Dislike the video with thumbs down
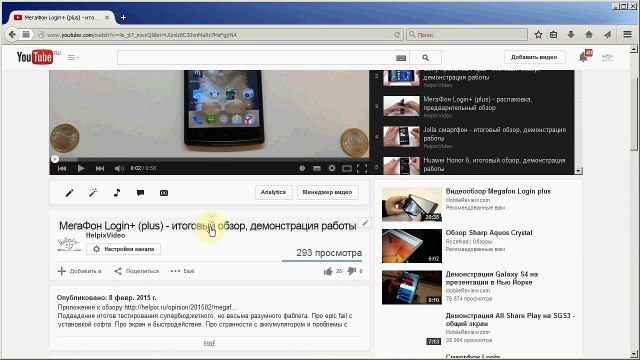Screen dimensions: 640x360 pyautogui.click(x=351, y=271)
